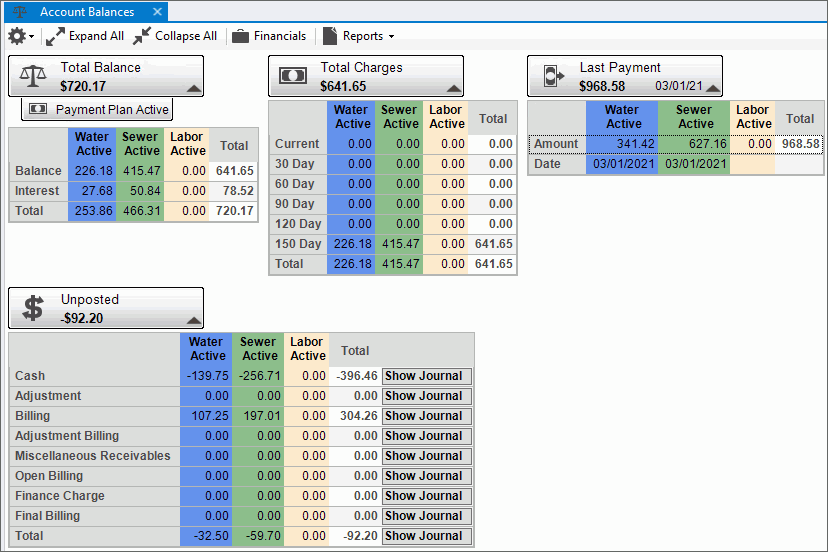Screen dimensions: 828x552
Task: Show Journal for the Cash row
Action: pos(427,376)
